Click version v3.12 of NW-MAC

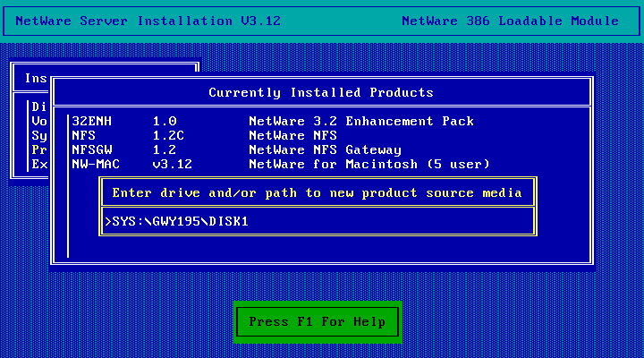[x=172, y=165]
